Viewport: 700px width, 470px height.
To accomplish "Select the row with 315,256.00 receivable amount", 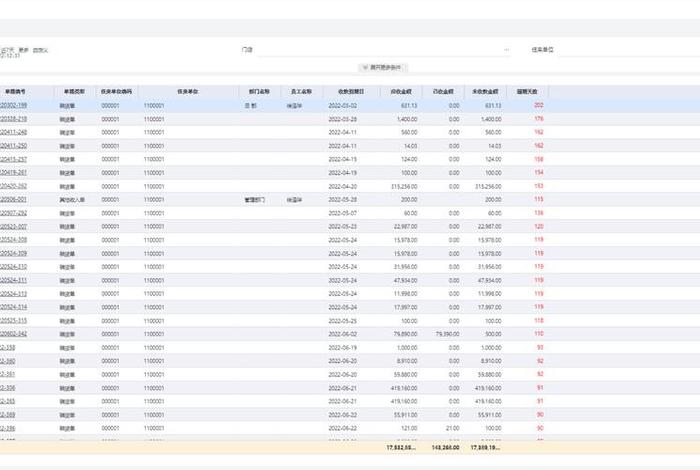I will pyautogui.click(x=350, y=186).
